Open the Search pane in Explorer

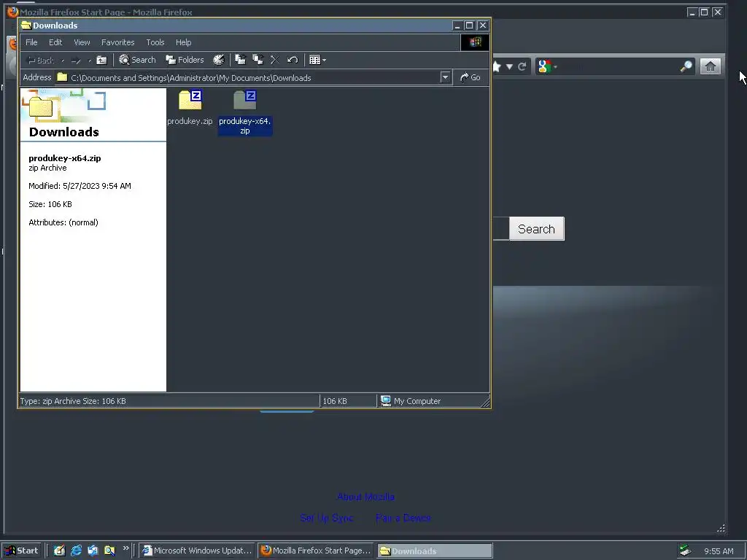(137, 60)
